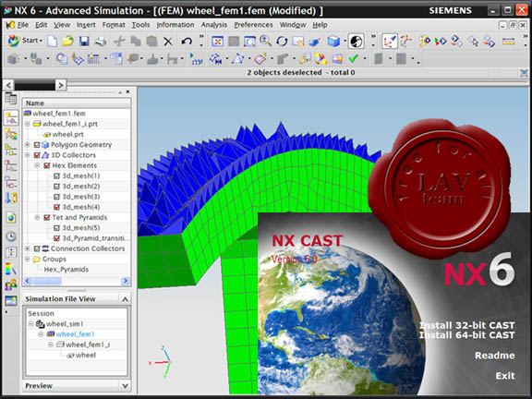Collapse the 3D Collectors tree node
The width and height of the screenshot is (532, 399).
click(x=28, y=155)
